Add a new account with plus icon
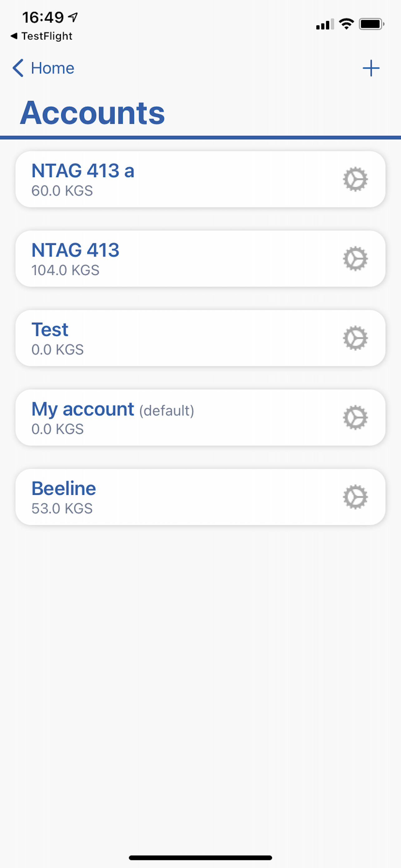This screenshot has width=401, height=868. 371,68
